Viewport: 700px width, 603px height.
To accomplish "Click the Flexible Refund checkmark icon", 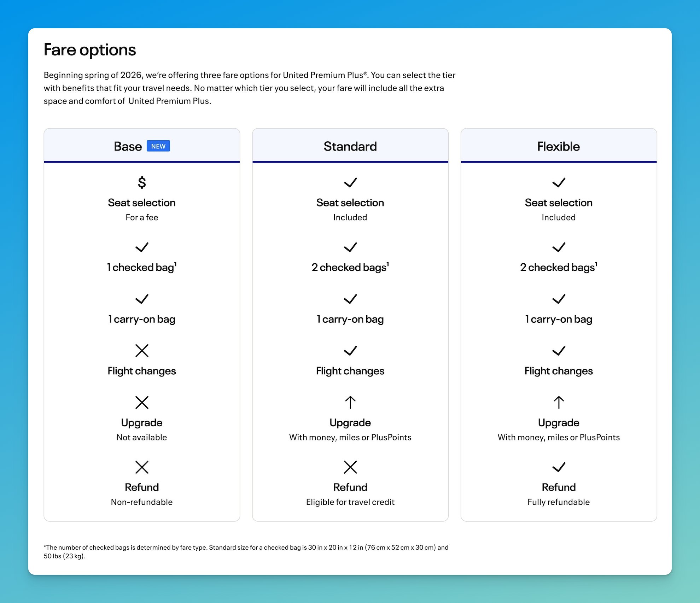I will (559, 467).
